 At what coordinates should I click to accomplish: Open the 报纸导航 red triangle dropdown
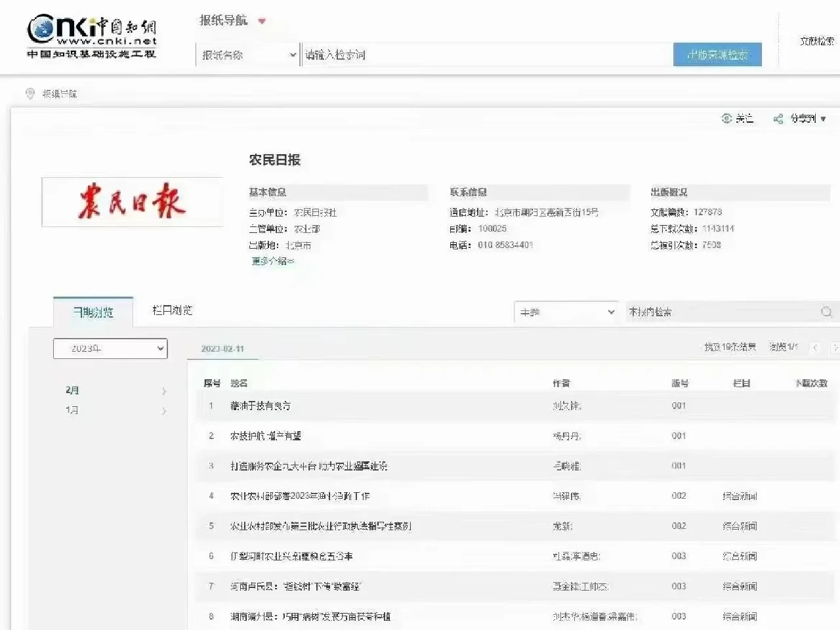pyautogui.click(x=262, y=21)
